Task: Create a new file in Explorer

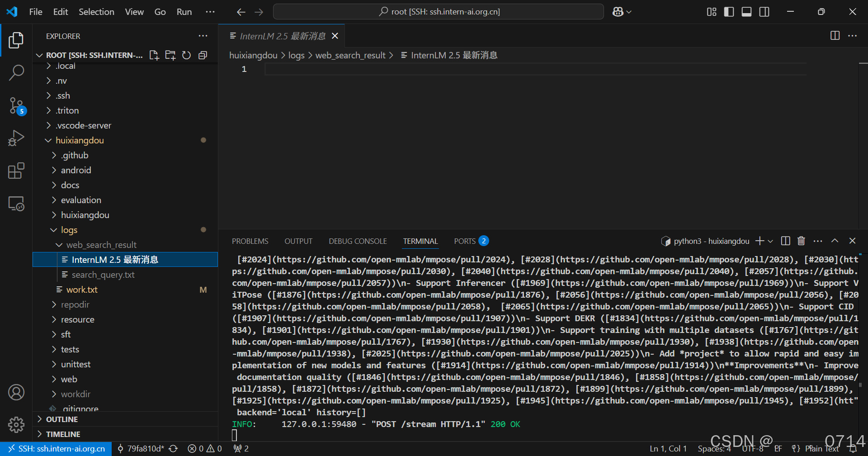Action: [154, 55]
